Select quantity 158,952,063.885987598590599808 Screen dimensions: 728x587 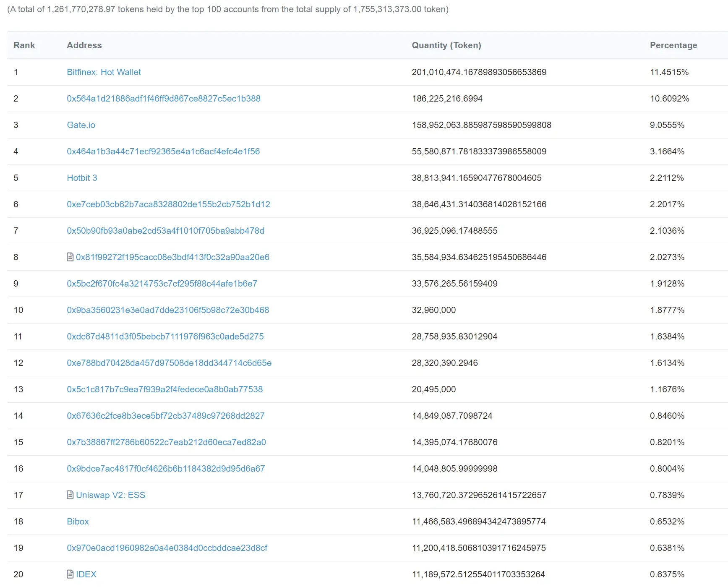(x=482, y=125)
